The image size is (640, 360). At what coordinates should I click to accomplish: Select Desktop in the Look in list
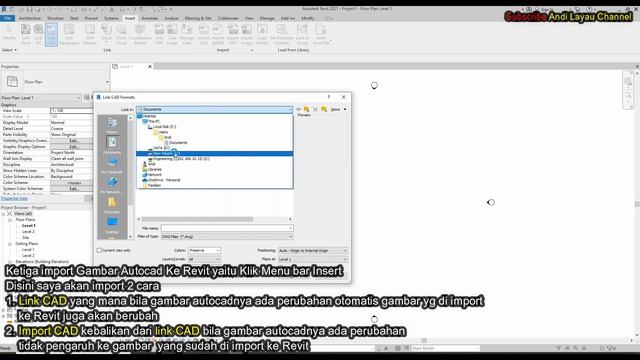click(x=150, y=116)
